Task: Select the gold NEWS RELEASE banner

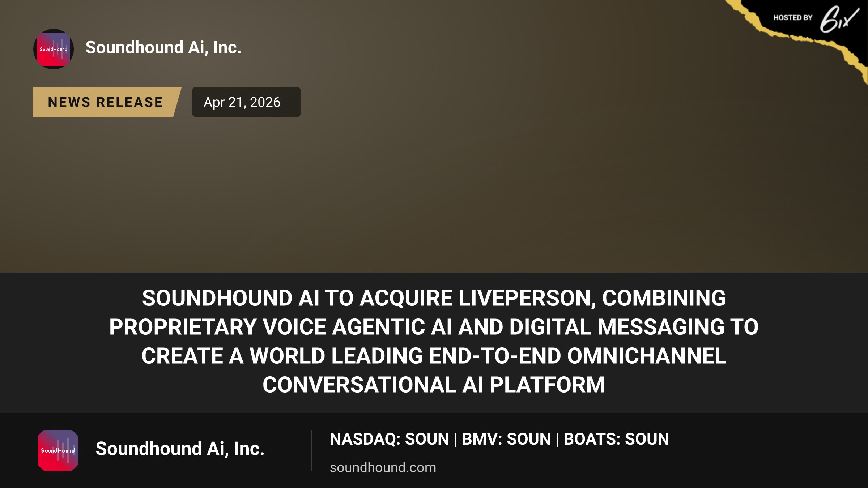Action: (107, 102)
